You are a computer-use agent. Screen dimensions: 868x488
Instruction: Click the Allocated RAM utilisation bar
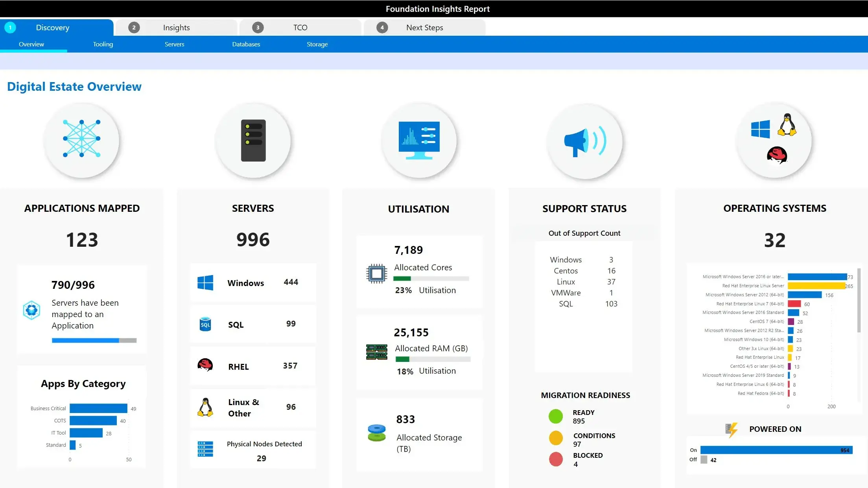coord(433,359)
